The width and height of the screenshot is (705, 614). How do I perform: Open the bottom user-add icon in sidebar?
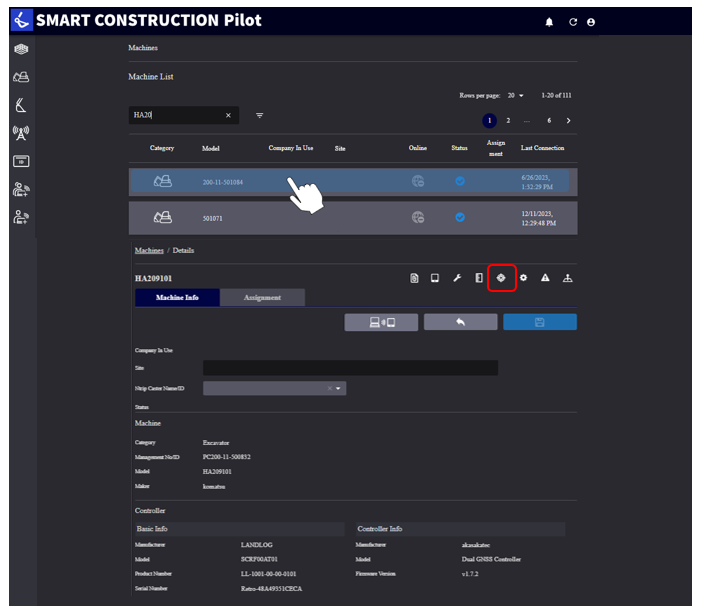[x=21, y=217]
